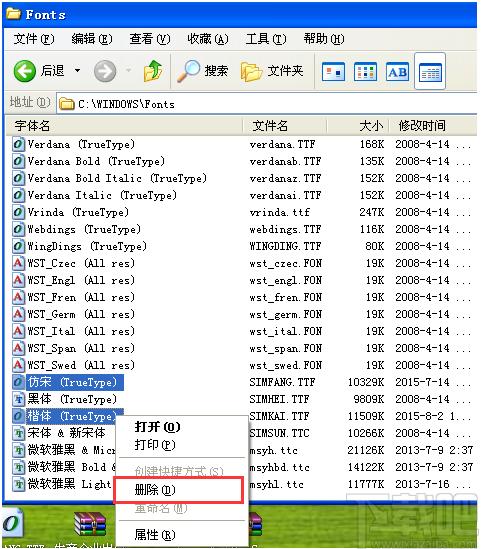This screenshot has width=481, height=549.
Task: Select 打印(P) in context menu
Action: [x=182, y=445]
